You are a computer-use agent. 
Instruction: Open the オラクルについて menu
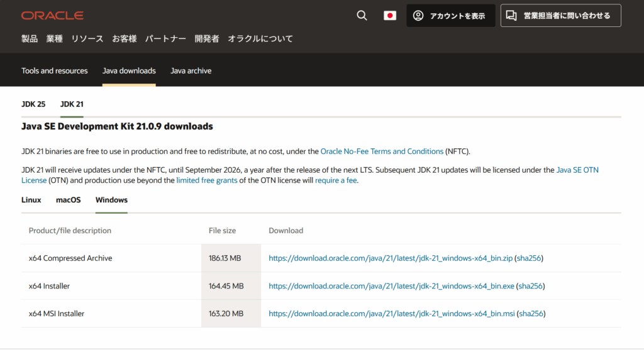tap(260, 39)
